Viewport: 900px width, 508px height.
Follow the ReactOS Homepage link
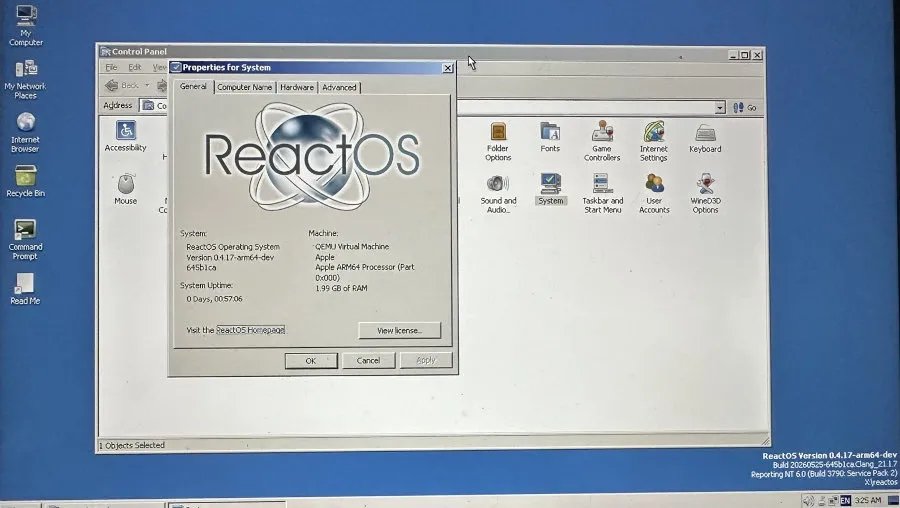point(250,330)
